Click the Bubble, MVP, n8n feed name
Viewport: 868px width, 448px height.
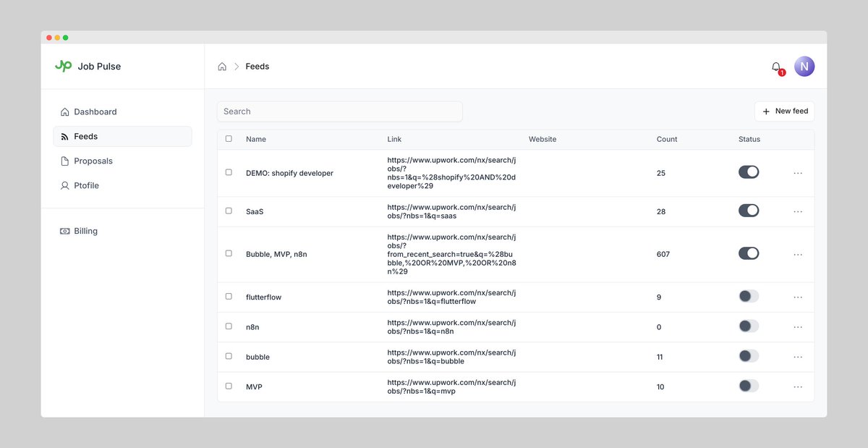click(276, 255)
